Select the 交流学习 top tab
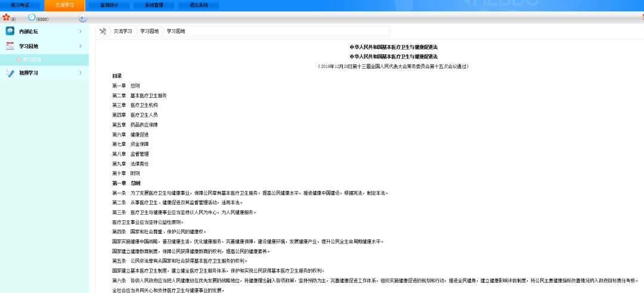Screen dimensions: 644x293 pyautogui.click(x=64, y=5)
